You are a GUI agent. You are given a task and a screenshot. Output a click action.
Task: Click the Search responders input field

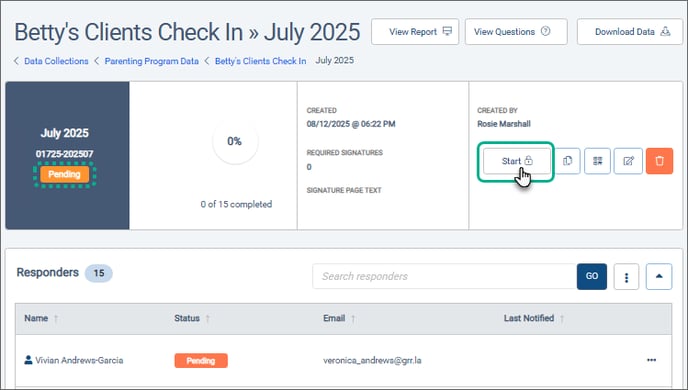[444, 276]
